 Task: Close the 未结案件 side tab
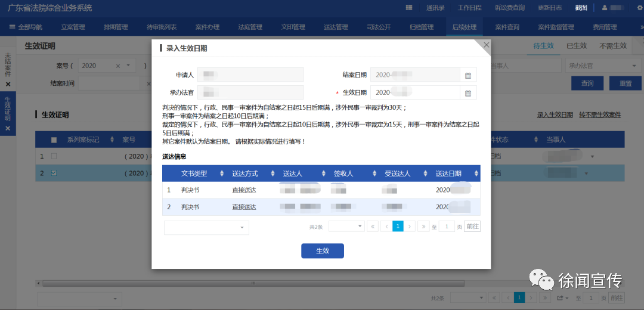coord(8,84)
